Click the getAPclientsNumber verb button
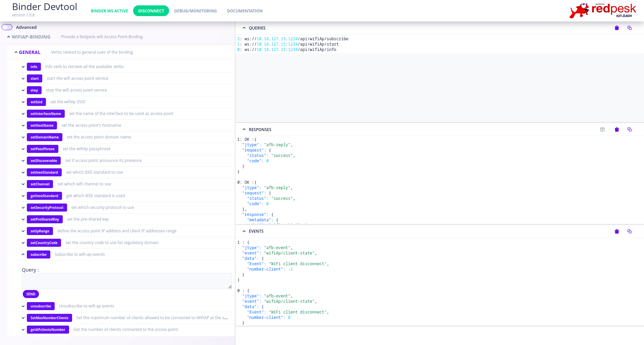Screen dimensions: 644x345 [x=48, y=330]
